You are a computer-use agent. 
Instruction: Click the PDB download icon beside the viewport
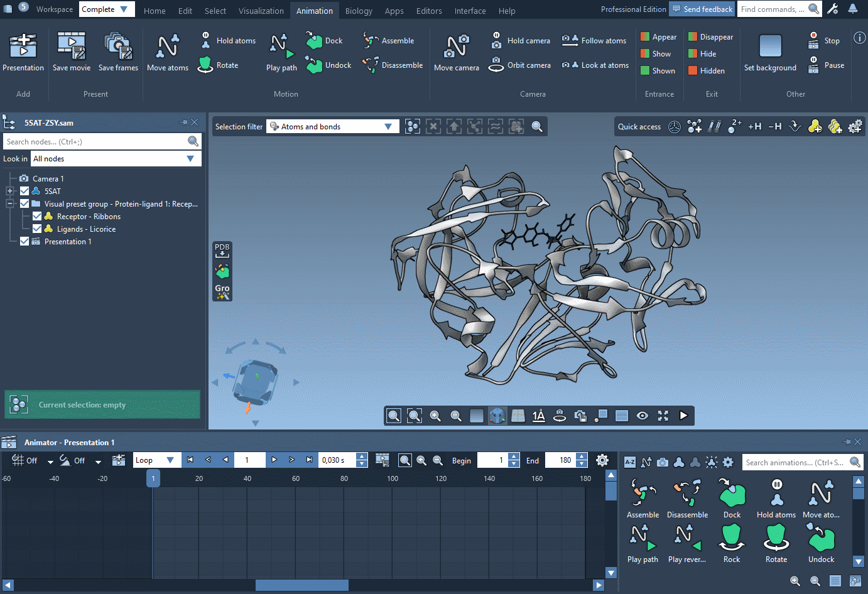[x=222, y=250]
